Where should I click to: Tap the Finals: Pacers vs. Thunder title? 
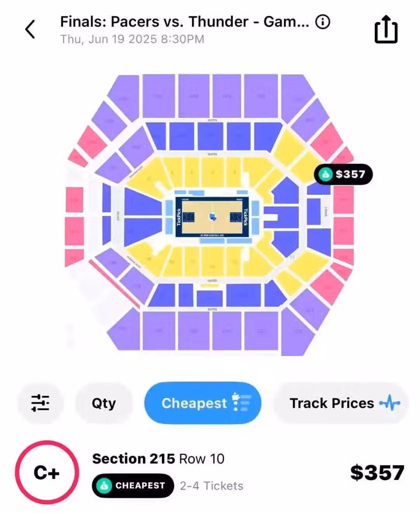click(184, 22)
